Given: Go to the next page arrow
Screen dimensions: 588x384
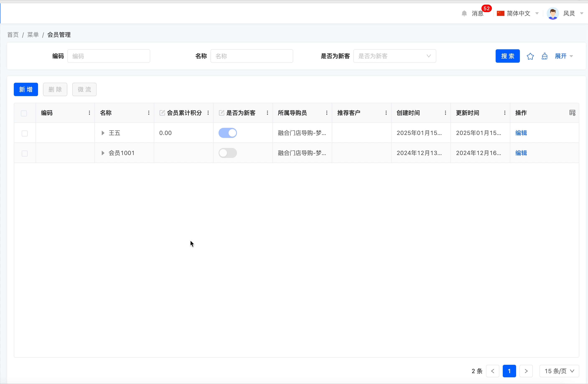Looking at the screenshot, I should click(526, 371).
